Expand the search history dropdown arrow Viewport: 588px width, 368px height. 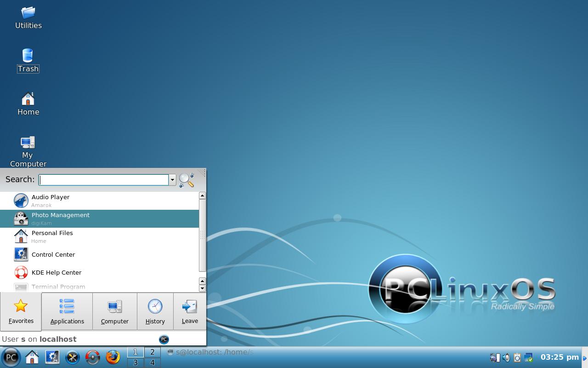(172, 180)
